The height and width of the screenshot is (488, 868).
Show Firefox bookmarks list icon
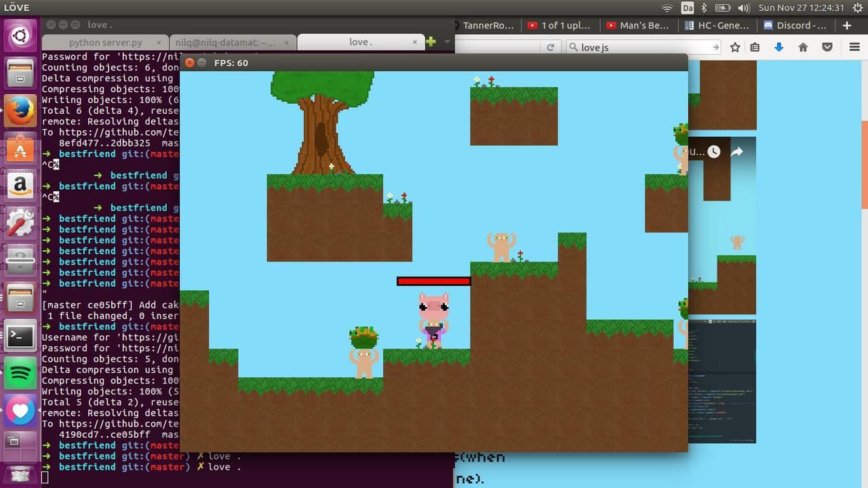[755, 47]
